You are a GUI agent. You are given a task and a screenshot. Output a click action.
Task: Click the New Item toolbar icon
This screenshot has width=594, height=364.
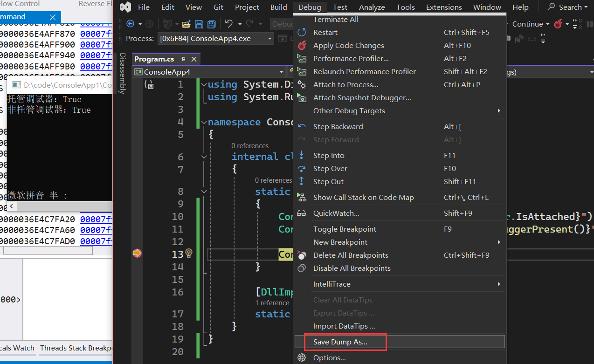coord(167,24)
